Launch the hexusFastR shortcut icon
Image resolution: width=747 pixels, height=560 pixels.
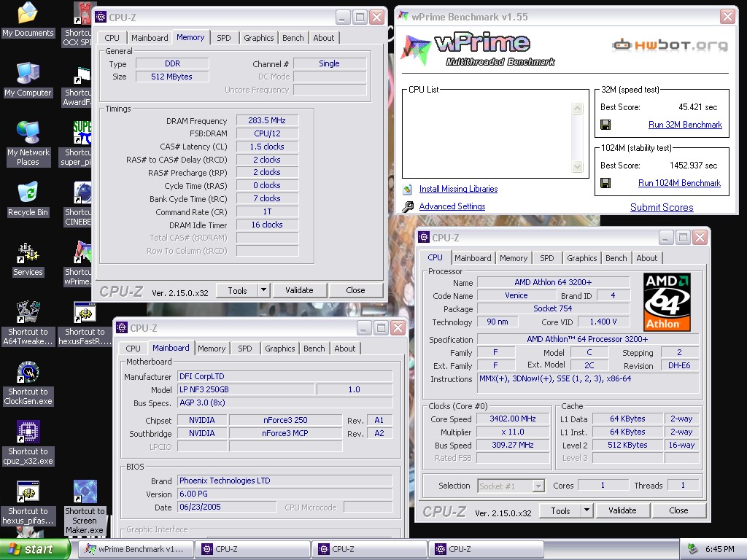click(x=85, y=312)
